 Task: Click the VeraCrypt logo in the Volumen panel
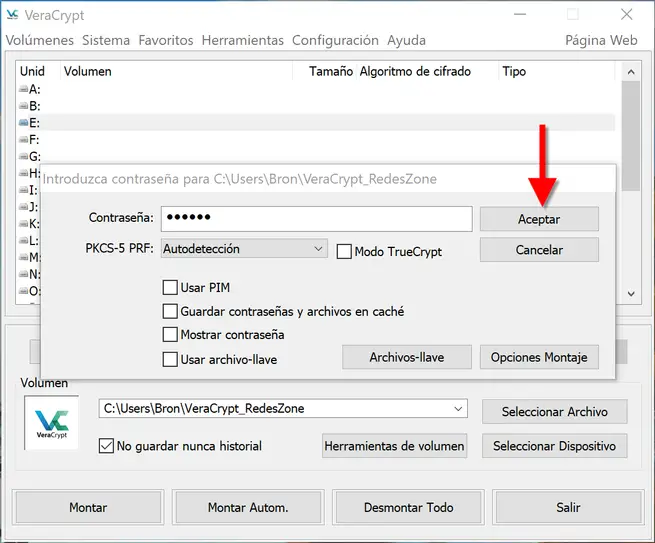[51, 423]
